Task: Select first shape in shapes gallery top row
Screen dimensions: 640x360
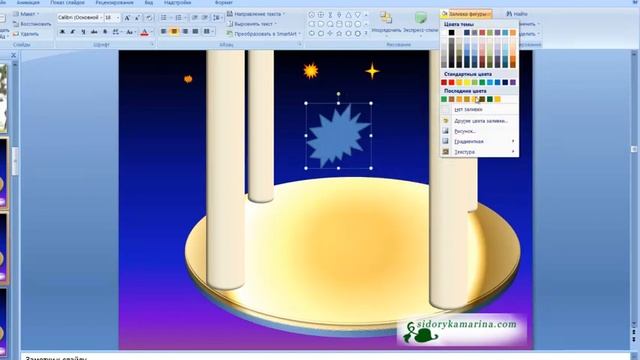Action: pyautogui.click(x=312, y=15)
